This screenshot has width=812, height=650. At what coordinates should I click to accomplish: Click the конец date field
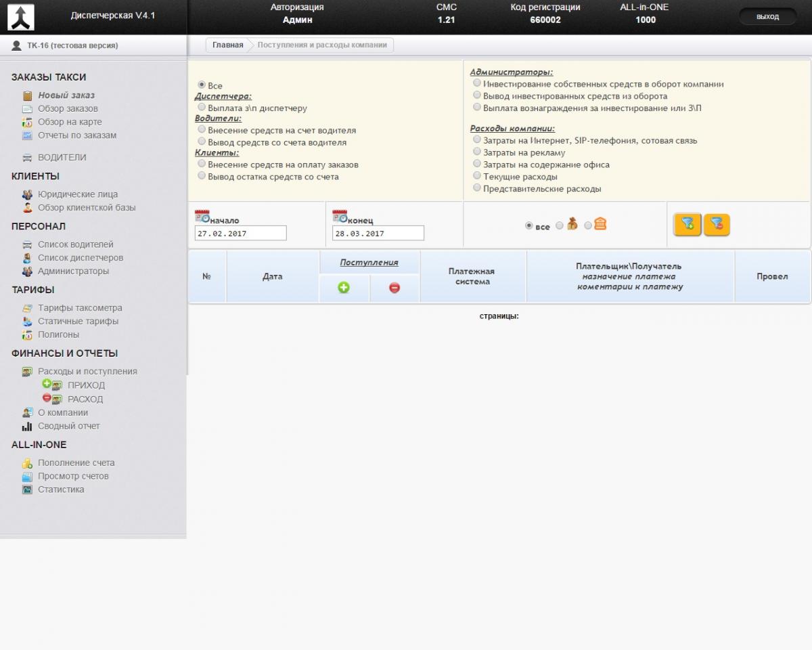tap(378, 233)
